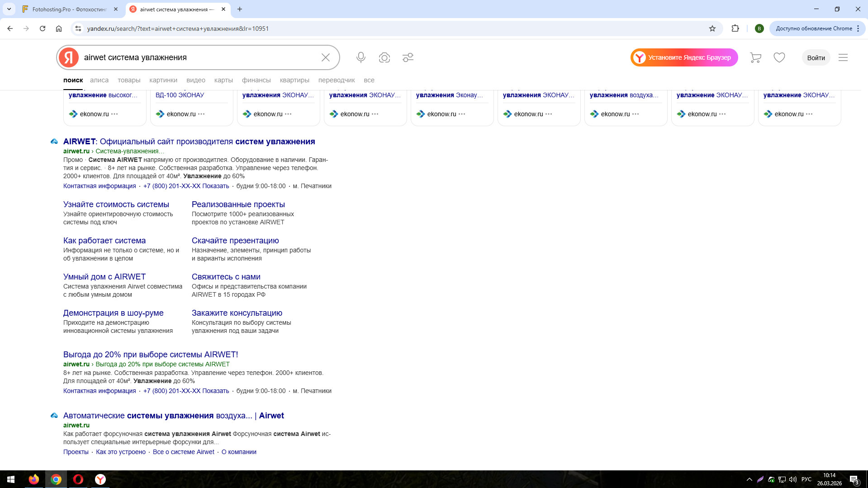Click the voice search microphone icon
The width and height of the screenshot is (868, 488).
click(360, 57)
